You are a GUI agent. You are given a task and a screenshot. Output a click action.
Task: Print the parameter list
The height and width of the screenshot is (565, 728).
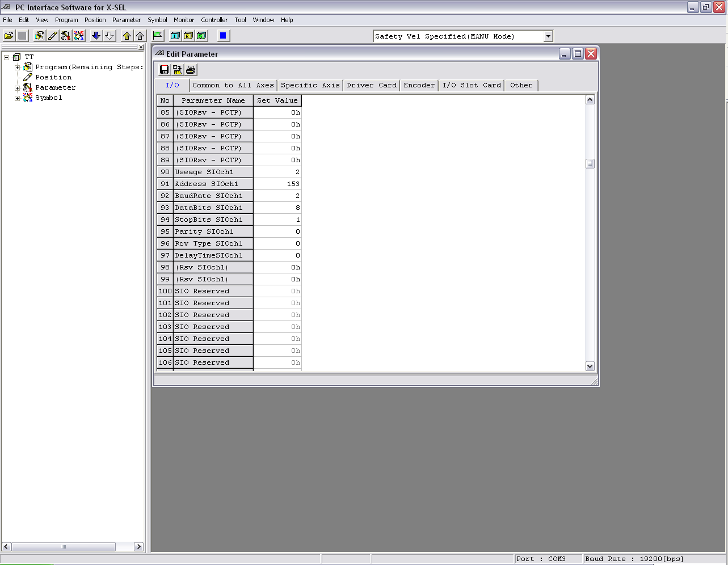191,70
